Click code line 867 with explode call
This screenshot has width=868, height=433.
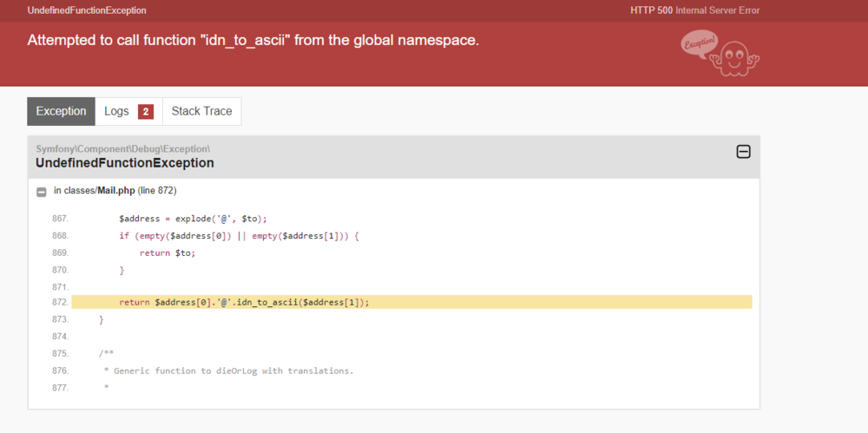tap(194, 219)
